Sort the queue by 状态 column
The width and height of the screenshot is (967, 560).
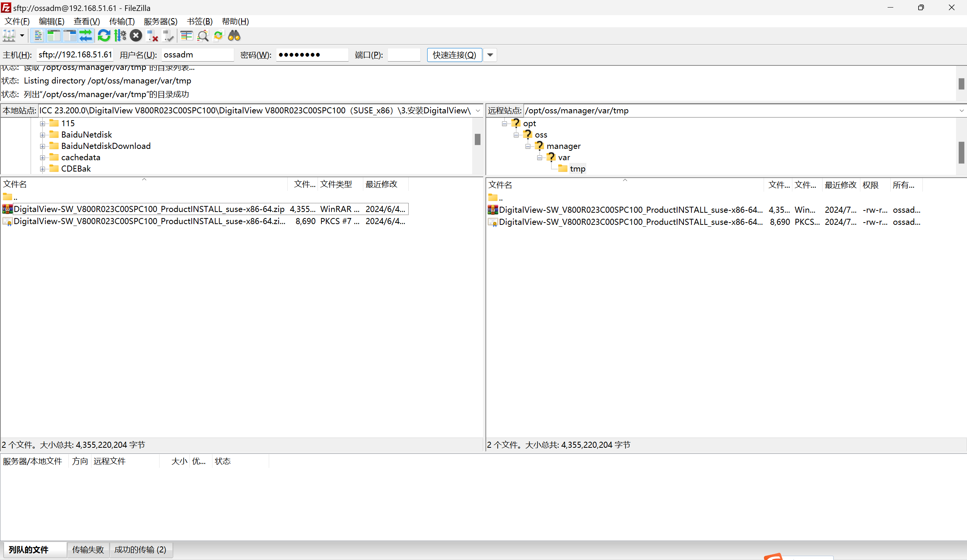pos(240,461)
